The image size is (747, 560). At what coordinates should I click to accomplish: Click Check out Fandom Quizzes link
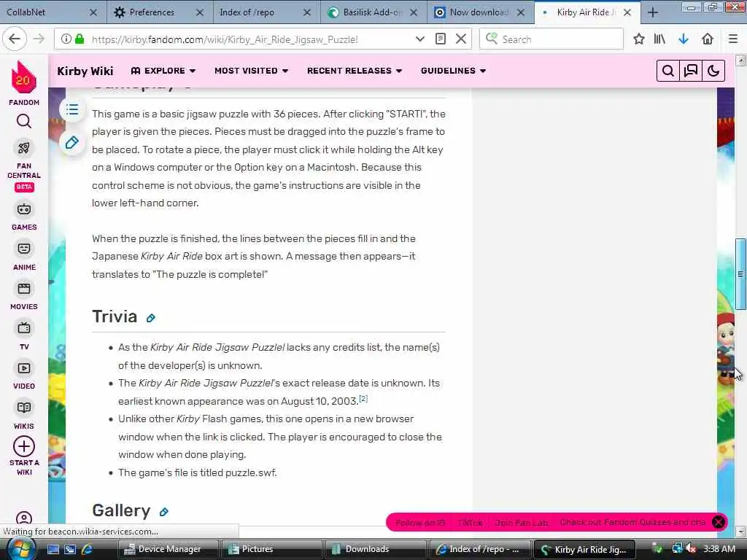[632, 522]
